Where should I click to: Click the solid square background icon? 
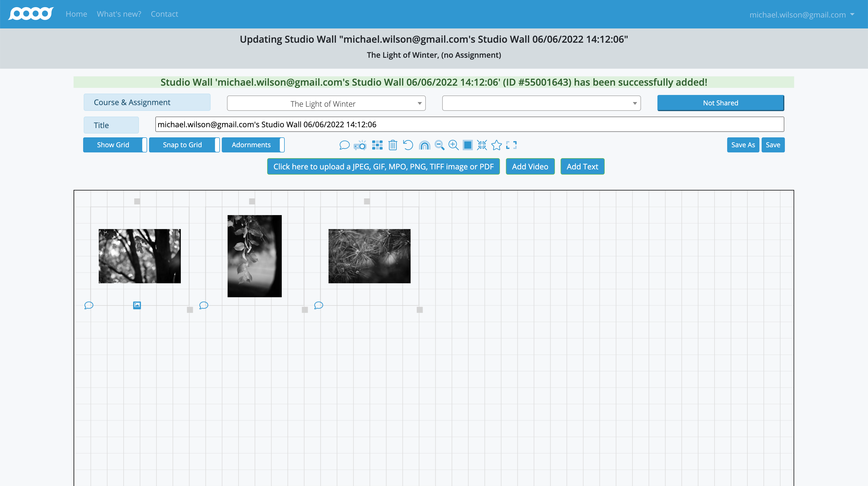(x=468, y=145)
